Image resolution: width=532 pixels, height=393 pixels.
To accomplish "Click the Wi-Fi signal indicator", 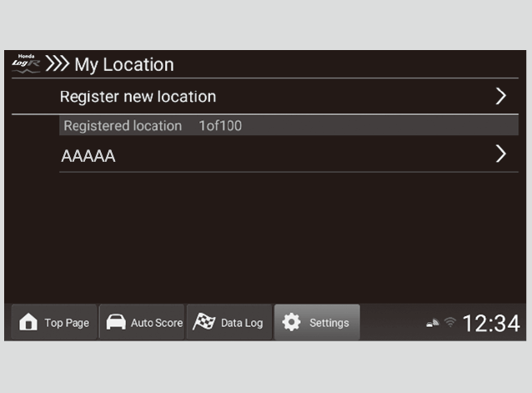I will coord(450,324).
